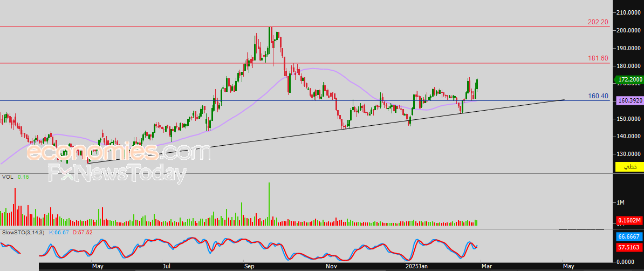Select the green 172.2000 current price tag
The height and width of the screenshot is (271, 644).
628,79
